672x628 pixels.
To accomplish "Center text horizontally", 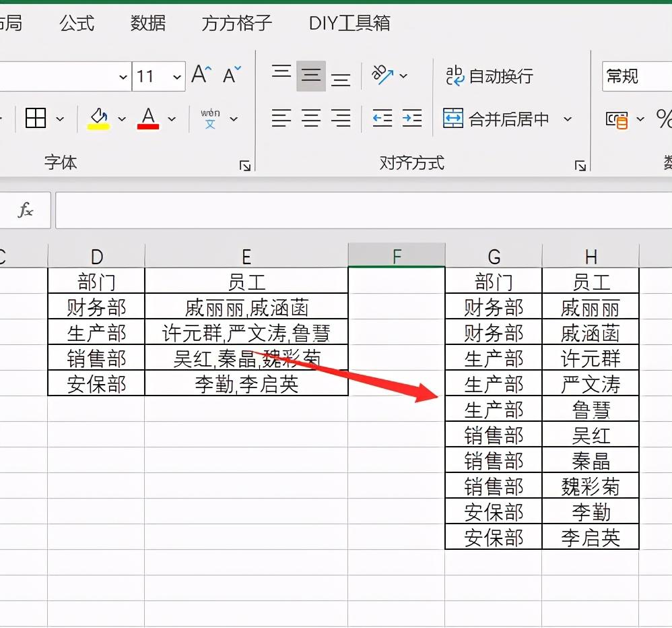I will coord(310,118).
